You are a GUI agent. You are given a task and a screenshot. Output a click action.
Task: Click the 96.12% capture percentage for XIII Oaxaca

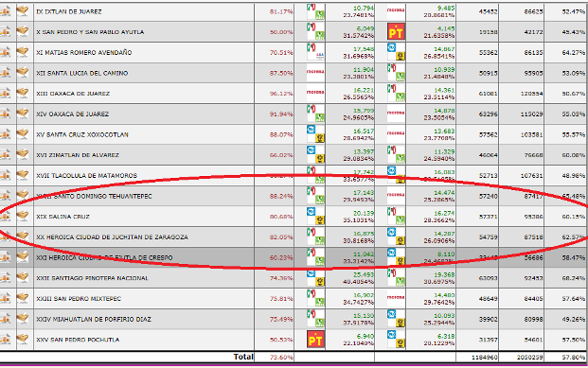click(281, 94)
